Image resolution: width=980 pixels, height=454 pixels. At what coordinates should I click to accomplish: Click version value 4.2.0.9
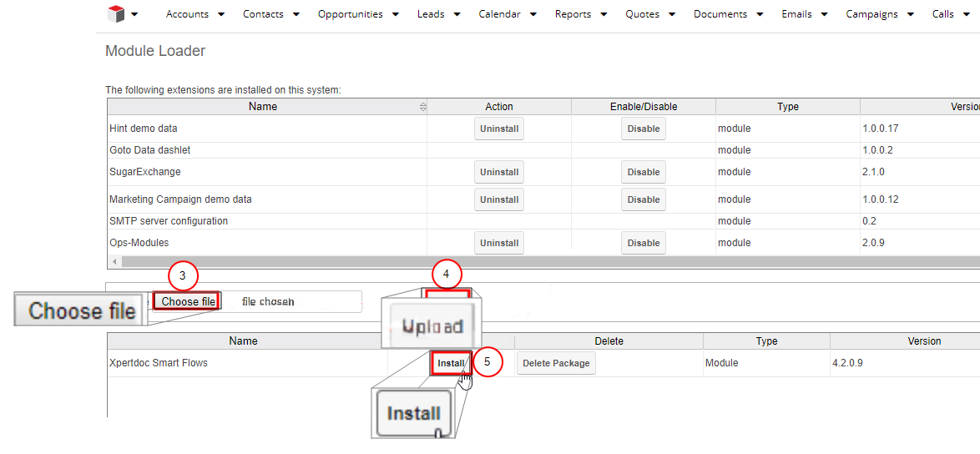click(847, 363)
